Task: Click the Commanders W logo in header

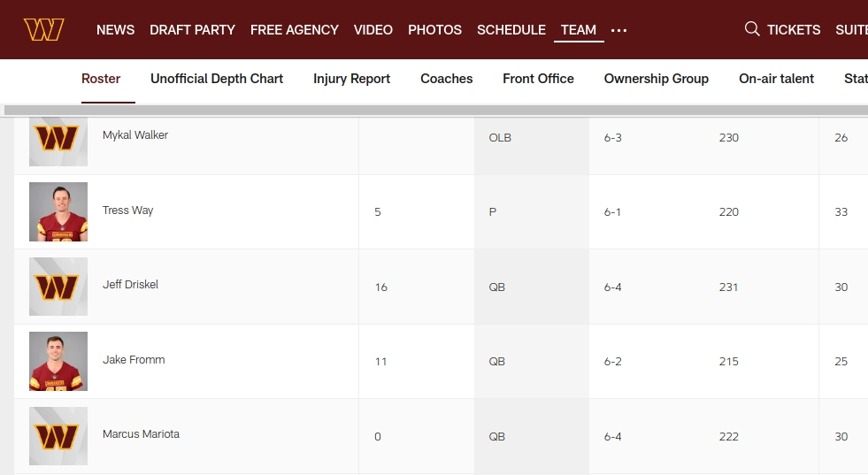Action: click(43, 29)
